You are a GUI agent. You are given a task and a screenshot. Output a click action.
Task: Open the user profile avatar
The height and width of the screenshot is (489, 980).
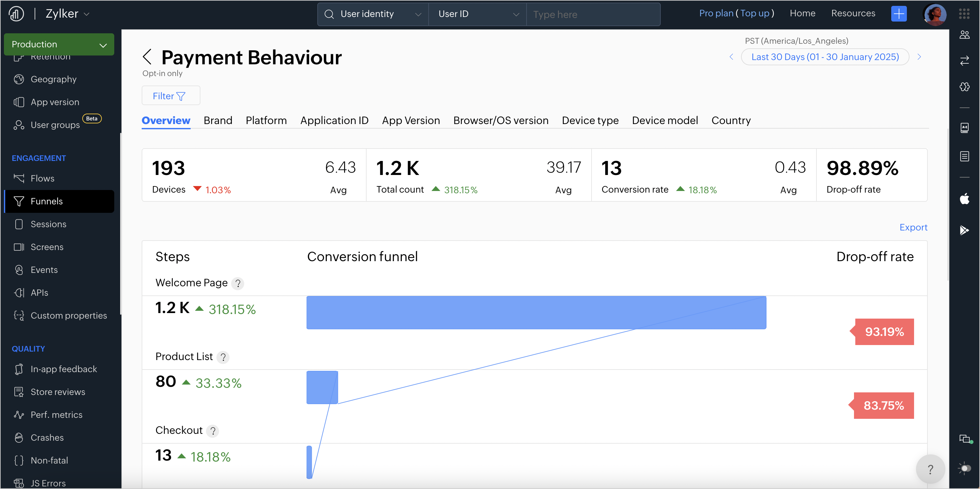934,14
